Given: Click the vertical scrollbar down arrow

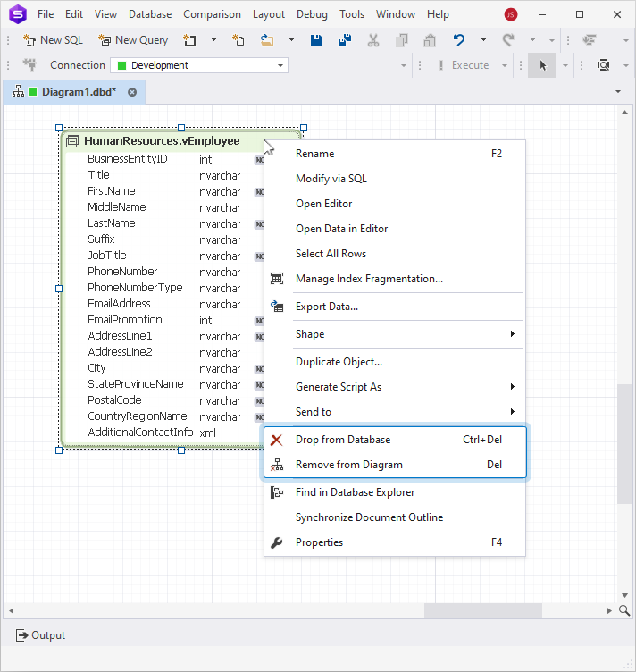Looking at the screenshot, I should click(x=625, y=595).
